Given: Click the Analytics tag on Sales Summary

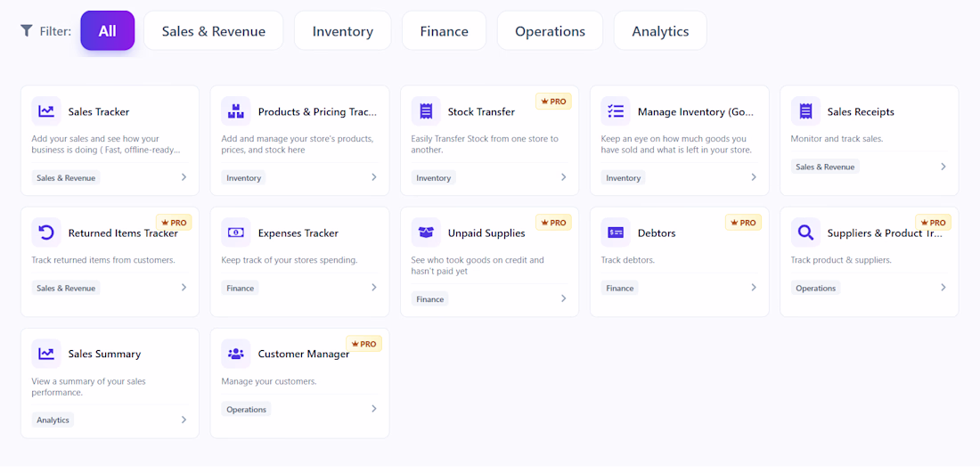Looking at the screenshot, I should pyautogui.click(x=53, y=420).
